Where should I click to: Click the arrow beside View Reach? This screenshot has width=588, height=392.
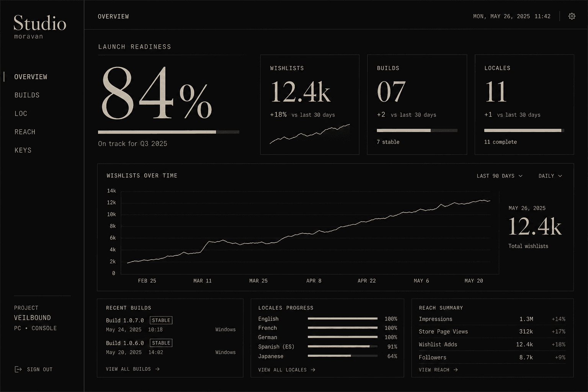tap(456, 370)
